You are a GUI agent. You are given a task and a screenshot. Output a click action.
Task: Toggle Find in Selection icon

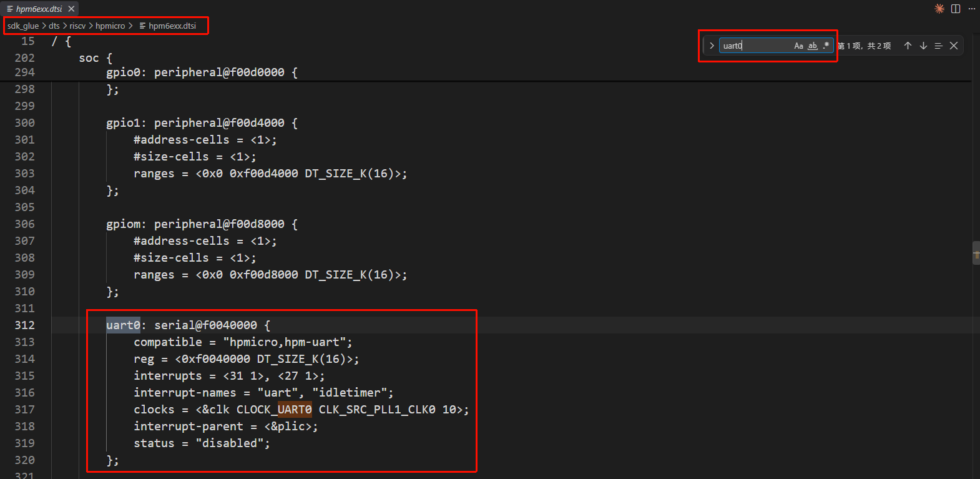[938, 46]
